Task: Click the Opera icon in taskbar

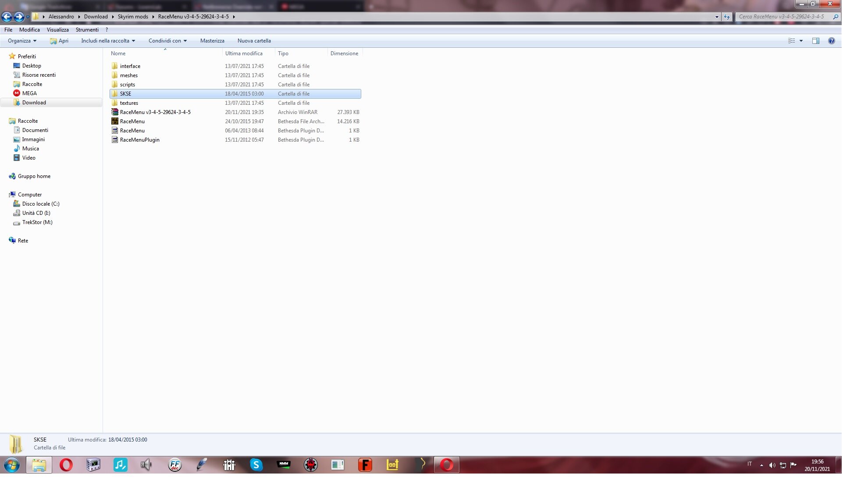Action: click(66, 465)
